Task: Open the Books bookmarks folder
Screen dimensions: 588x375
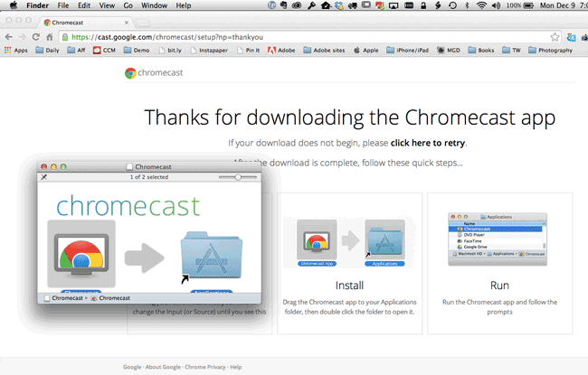Action: tap(481, 50)
